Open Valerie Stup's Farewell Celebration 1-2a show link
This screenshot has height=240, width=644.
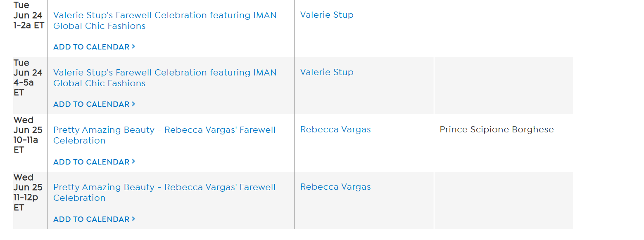click(165, 16)
